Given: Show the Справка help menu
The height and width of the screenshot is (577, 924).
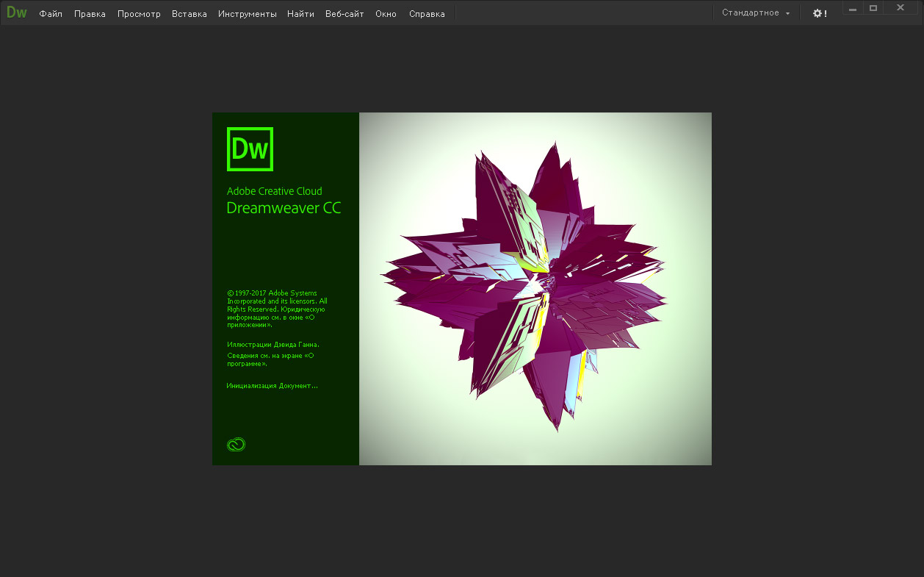Looking at the screenshot, I should click(x=427, y=14).
